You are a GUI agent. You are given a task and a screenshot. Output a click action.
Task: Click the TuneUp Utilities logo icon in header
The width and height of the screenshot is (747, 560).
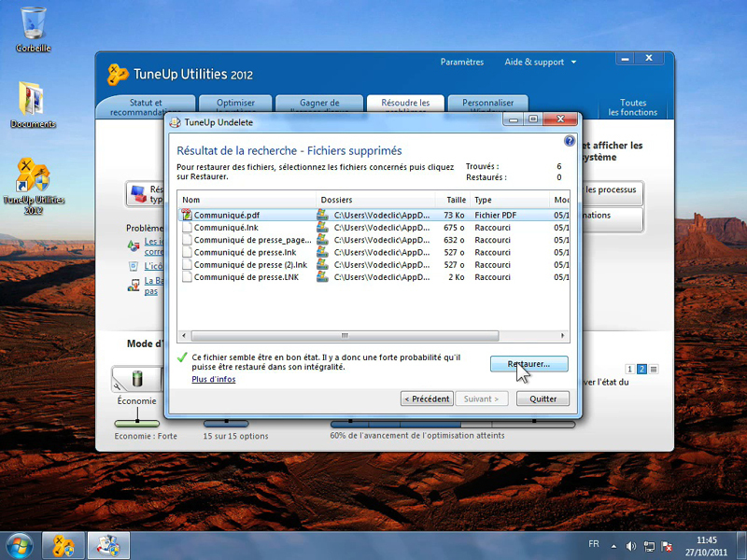[118, 75]
